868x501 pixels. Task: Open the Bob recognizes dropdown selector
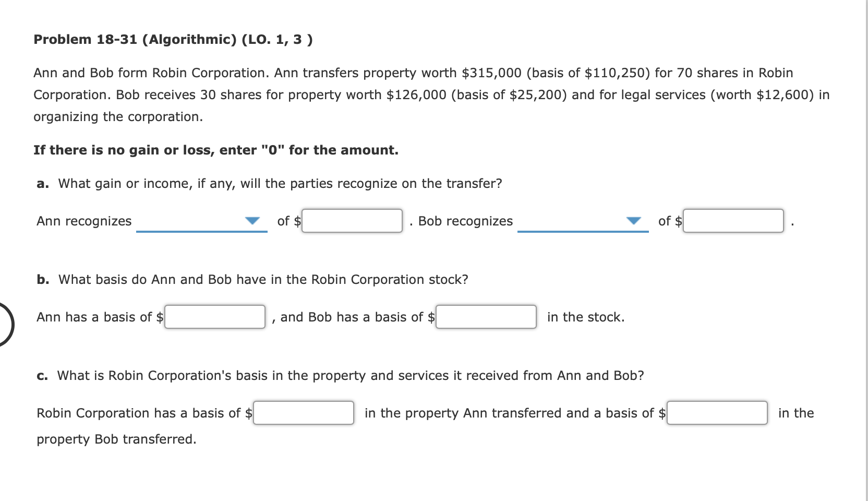click(582, 221)
